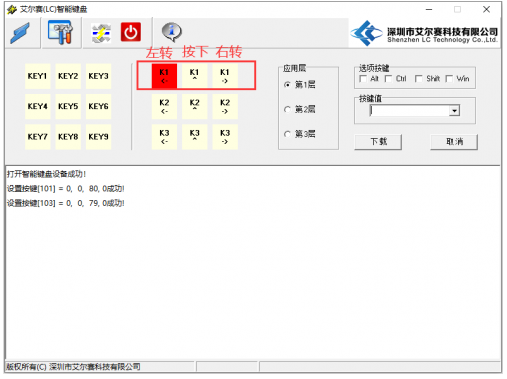
Task: Select the KEY6 key button
Action: pyautogui.click(x=98, y=107)
